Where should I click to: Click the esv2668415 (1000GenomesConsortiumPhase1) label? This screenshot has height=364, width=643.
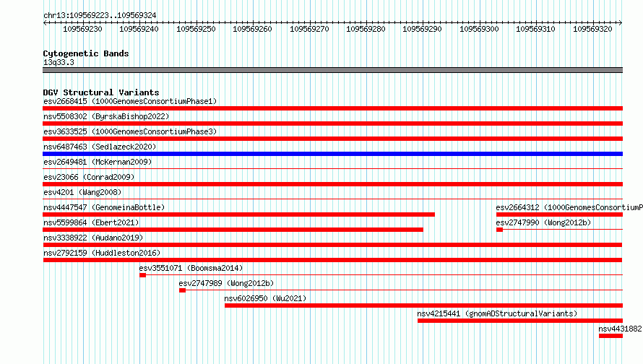pos(130,101)
